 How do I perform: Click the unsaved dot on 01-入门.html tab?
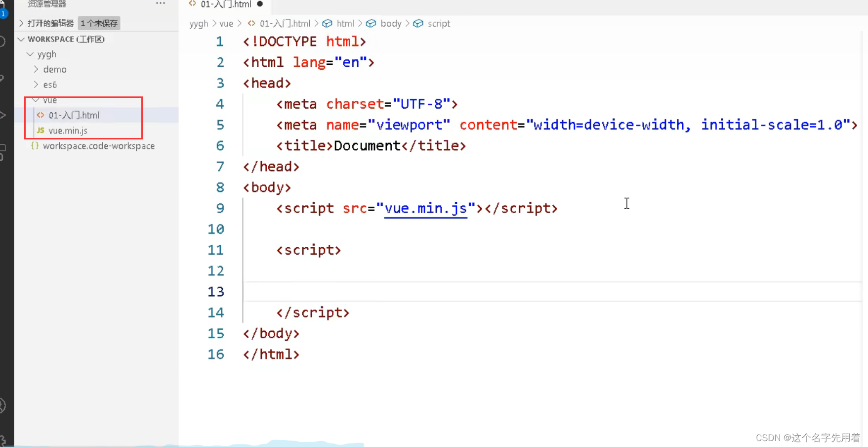(260, 4)
